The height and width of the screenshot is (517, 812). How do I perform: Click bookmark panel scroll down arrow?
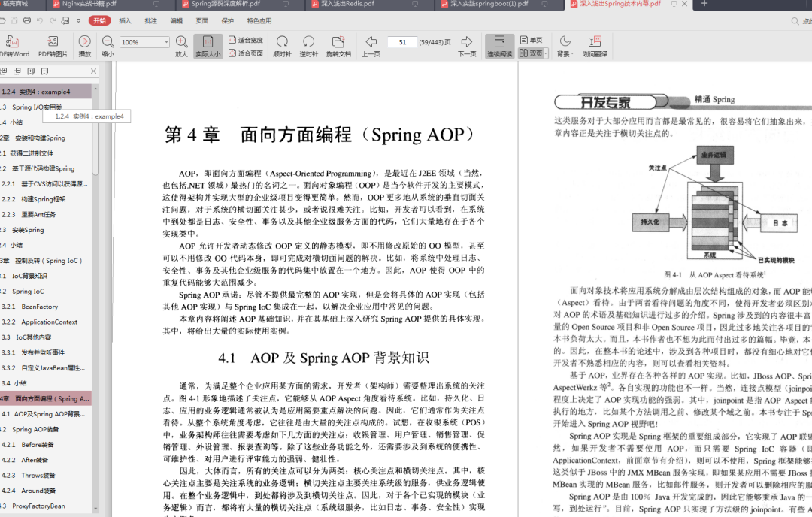[95, 509]
